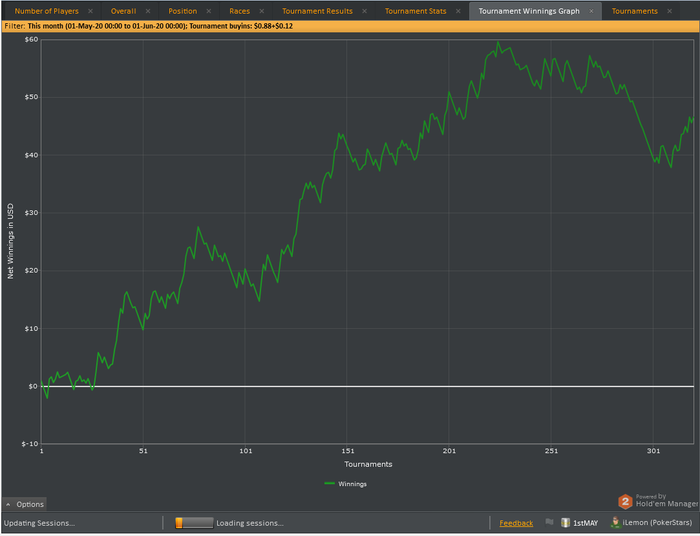Click the 'iLemon (PokerStars)' player name
The height and width of the screenshot is (536, 700).
[x=658, y=523]
